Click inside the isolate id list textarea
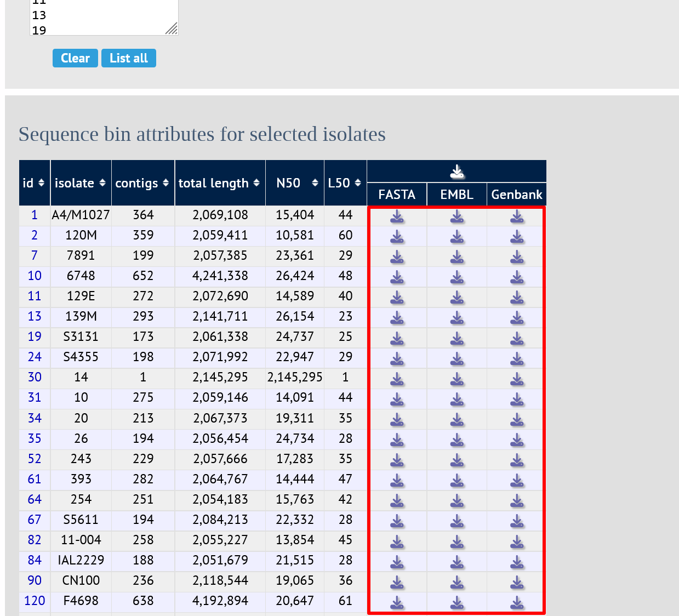Viewport: 679px width, 616px height. 104,18
